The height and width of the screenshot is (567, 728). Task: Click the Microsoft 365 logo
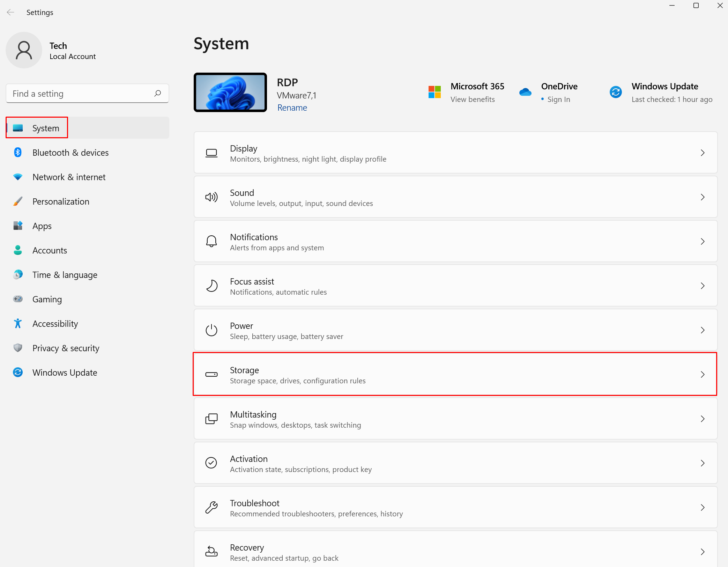point(434,91)
